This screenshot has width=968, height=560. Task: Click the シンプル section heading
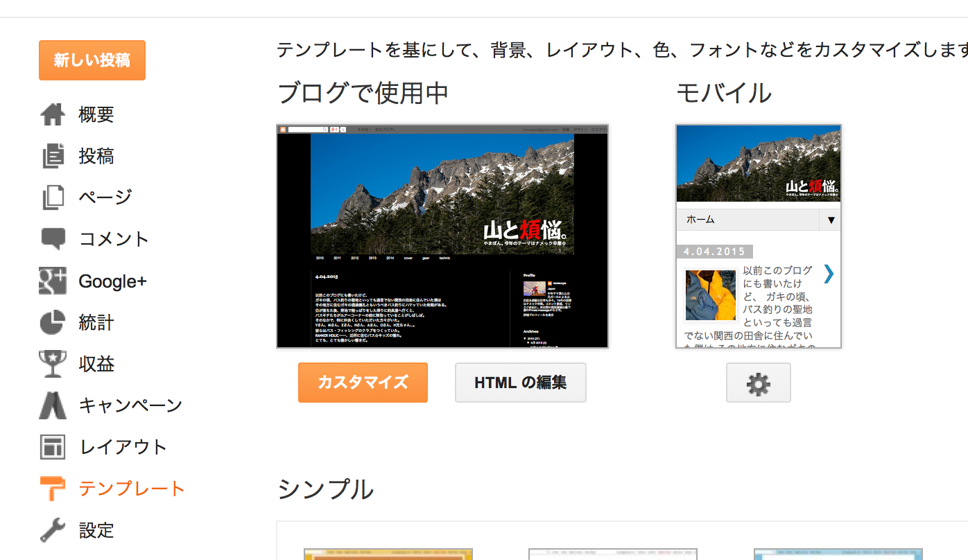325,489
